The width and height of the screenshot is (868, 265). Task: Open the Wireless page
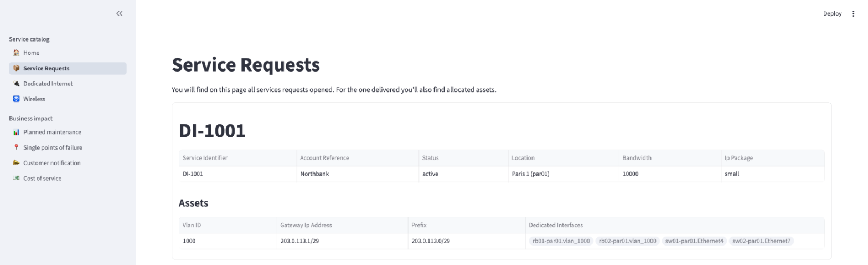pyautogui.click(x=68, y=99)
